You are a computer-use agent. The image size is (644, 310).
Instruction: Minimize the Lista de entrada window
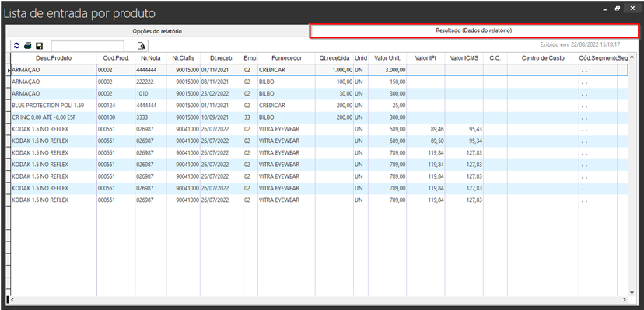tap(605, 9)
